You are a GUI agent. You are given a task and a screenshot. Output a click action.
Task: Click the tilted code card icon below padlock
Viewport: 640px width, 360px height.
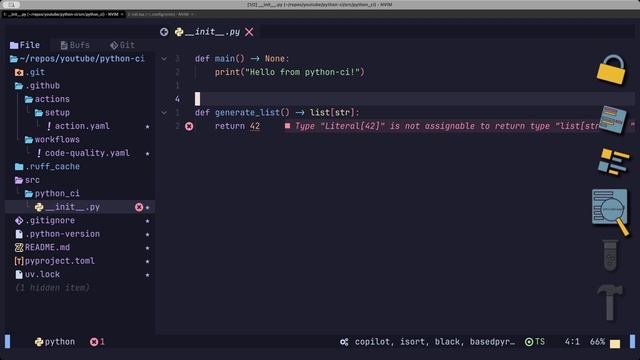click(x=613, y=119)
